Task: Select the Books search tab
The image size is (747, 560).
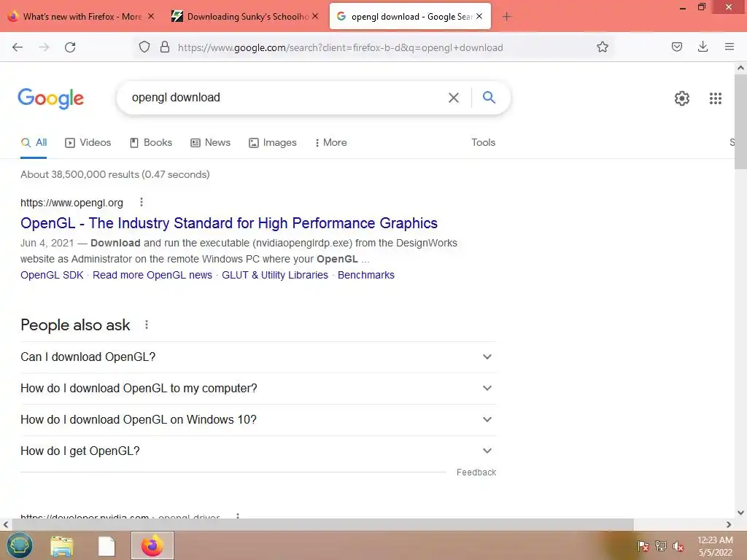Action: click(151, 142)
